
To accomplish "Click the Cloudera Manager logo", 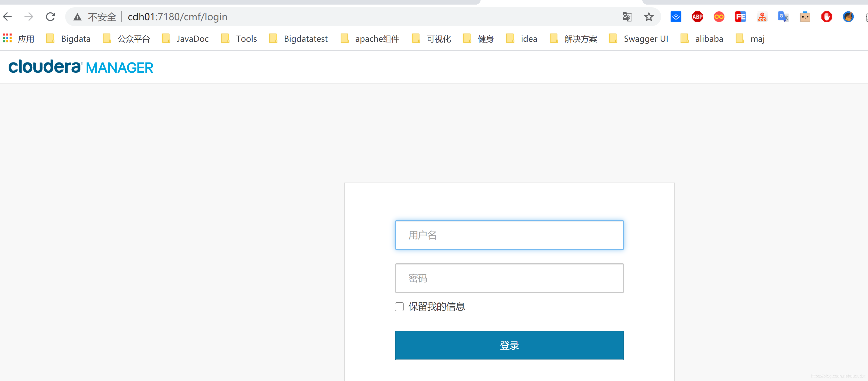I will tap(81, 67).
